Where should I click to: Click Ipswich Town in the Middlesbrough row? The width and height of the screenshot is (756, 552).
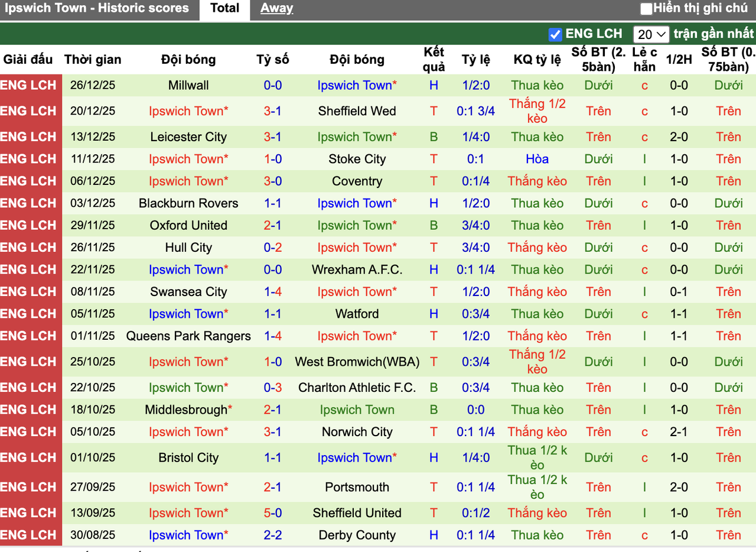[357, 410]
